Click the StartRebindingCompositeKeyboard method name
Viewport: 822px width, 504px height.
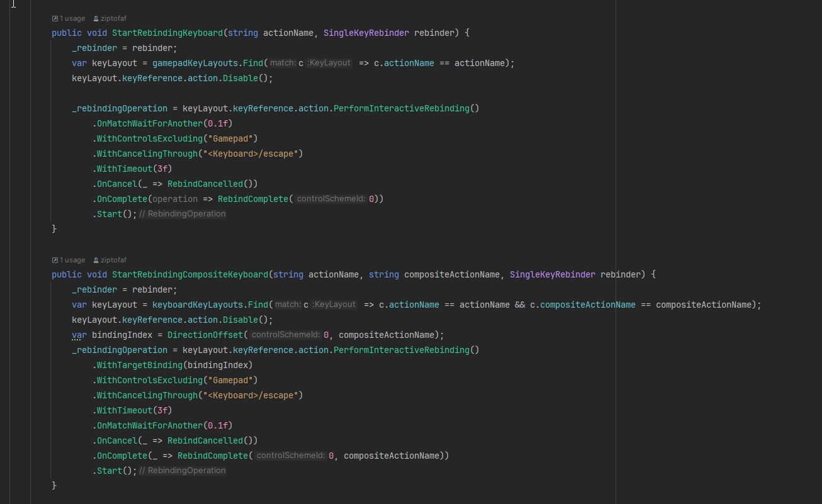pyautogui.click(x=189, y=274)
